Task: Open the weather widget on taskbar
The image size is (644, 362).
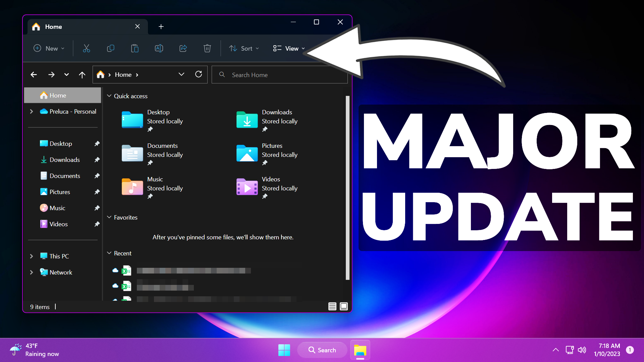Action: [34, 350]
